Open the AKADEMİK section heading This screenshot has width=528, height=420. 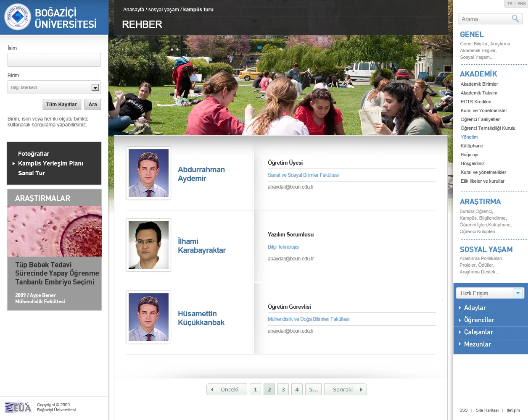[478, 74]
